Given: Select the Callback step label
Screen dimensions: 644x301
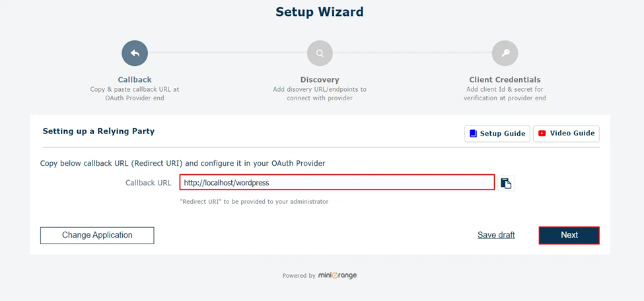Looking at the screenshot, I should [x=135, y=80].
